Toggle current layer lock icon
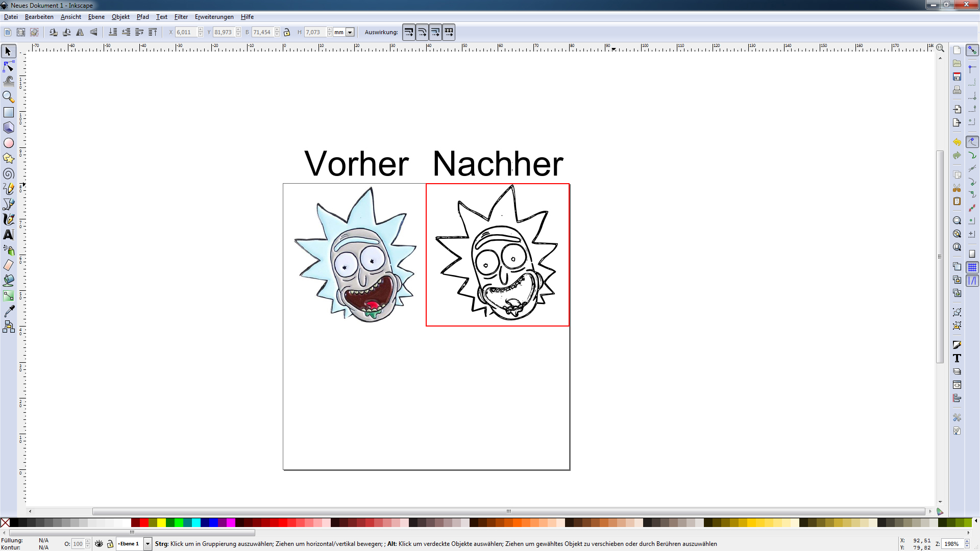 [x=110, y=544]
